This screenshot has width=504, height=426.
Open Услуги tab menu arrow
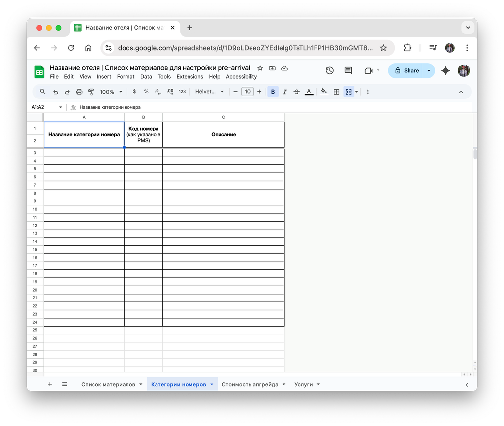point(318,385)
